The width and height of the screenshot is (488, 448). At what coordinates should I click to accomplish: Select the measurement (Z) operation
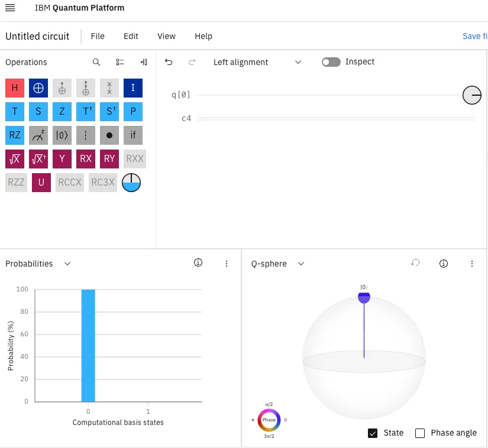tap(38, 135)
